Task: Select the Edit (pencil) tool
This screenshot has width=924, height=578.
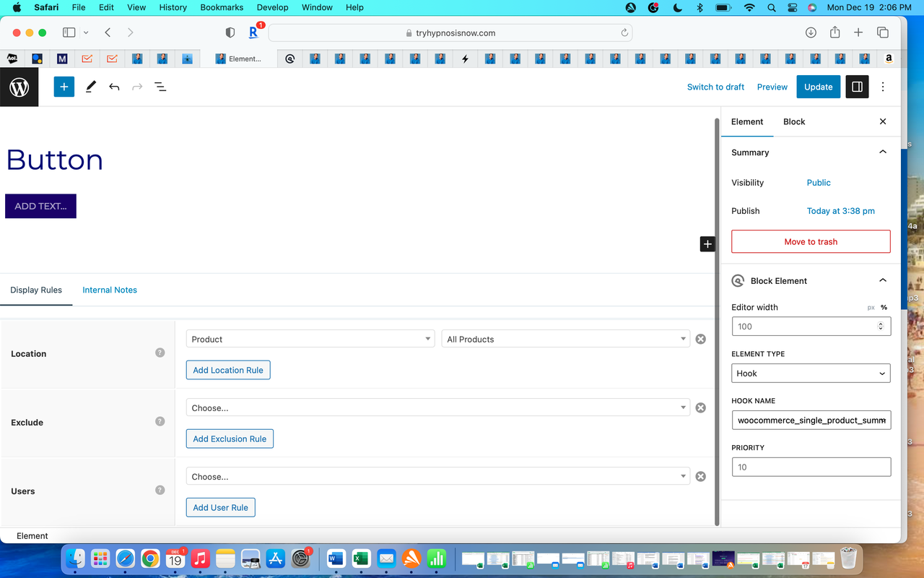Action: (90, 87)
